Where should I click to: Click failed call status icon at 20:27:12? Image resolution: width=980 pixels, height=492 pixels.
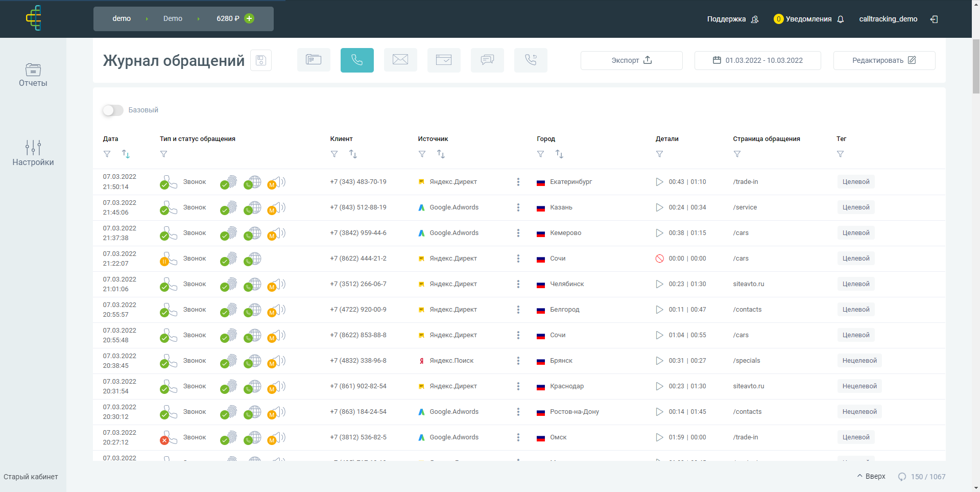[x=168, y=438]
